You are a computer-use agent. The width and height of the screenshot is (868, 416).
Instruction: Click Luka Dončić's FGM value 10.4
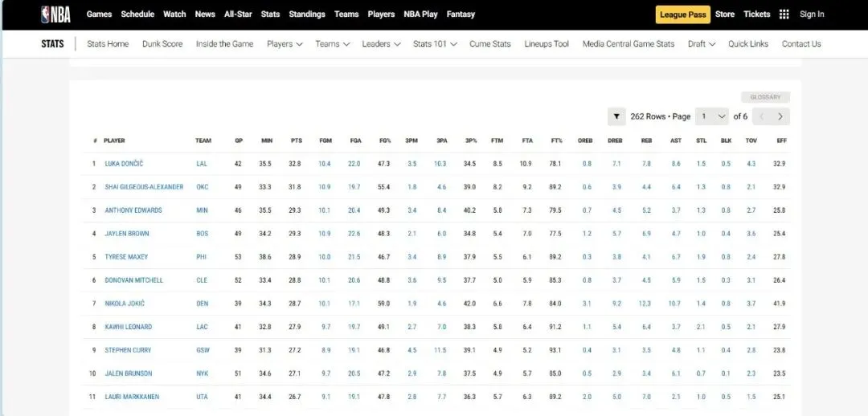point(325,165)
